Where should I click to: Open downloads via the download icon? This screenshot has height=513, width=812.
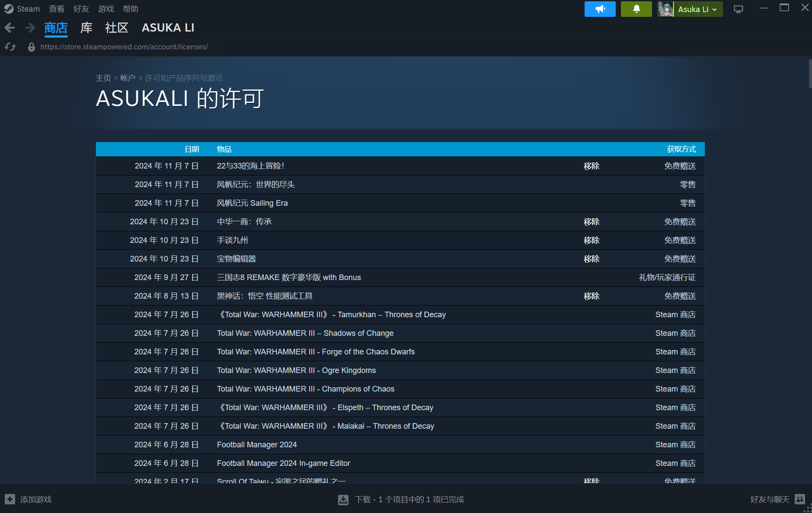click(343, 500)
